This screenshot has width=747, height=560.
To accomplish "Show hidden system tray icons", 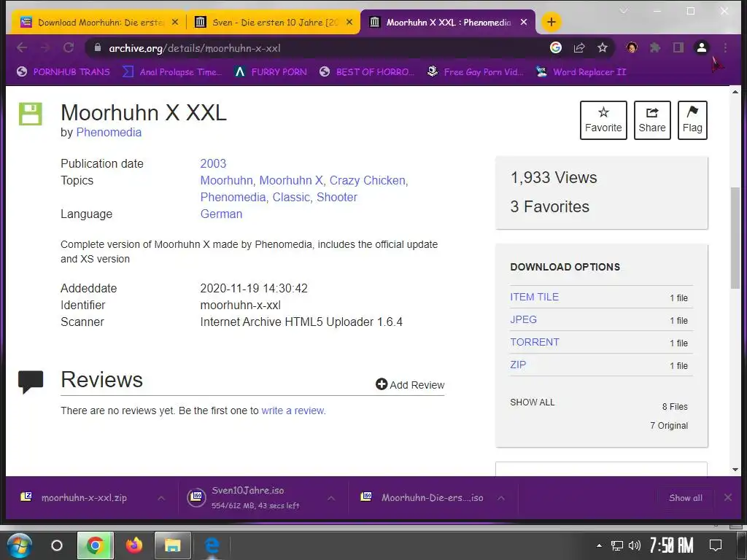I will tap(600, 545).
